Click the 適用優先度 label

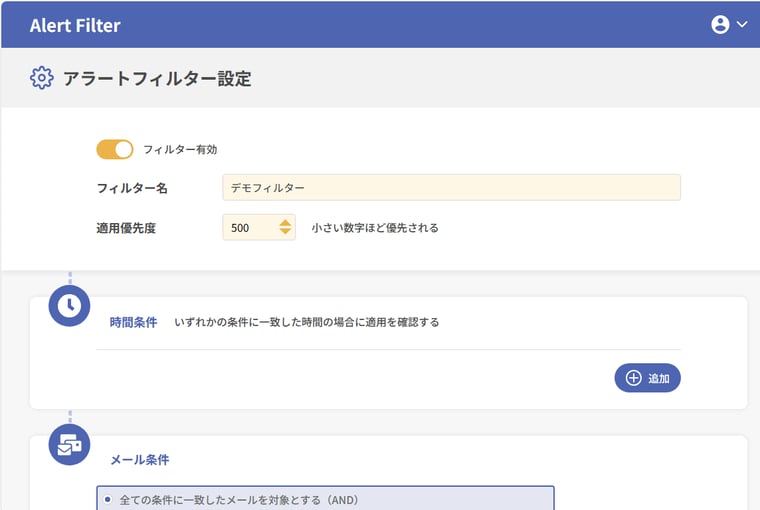(126, 228)
